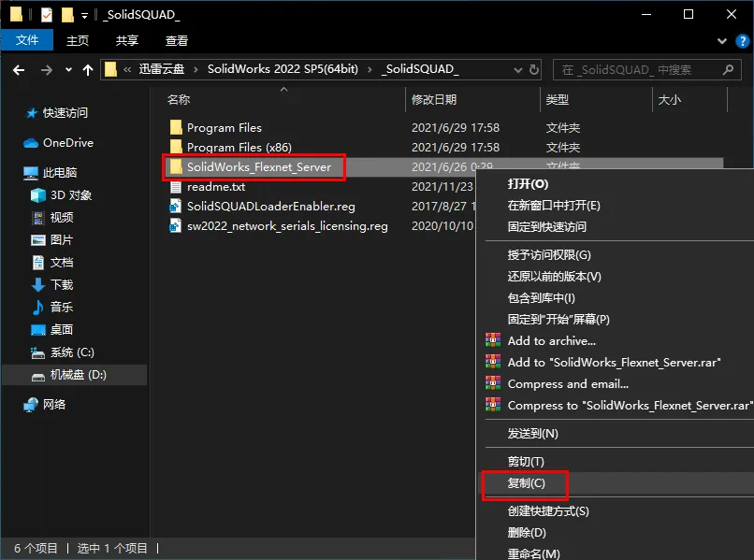The height and width of the screenshot is (560, 754).
Task: Click the Forward navigation arrow
Action: [x=46, y=70]
